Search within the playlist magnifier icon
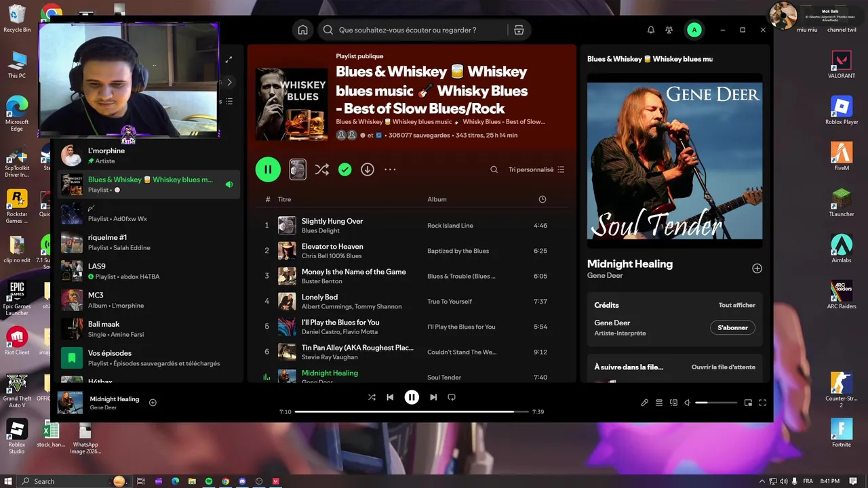The width and height of the screenshot is (868, 488). [x=494, y=169]
